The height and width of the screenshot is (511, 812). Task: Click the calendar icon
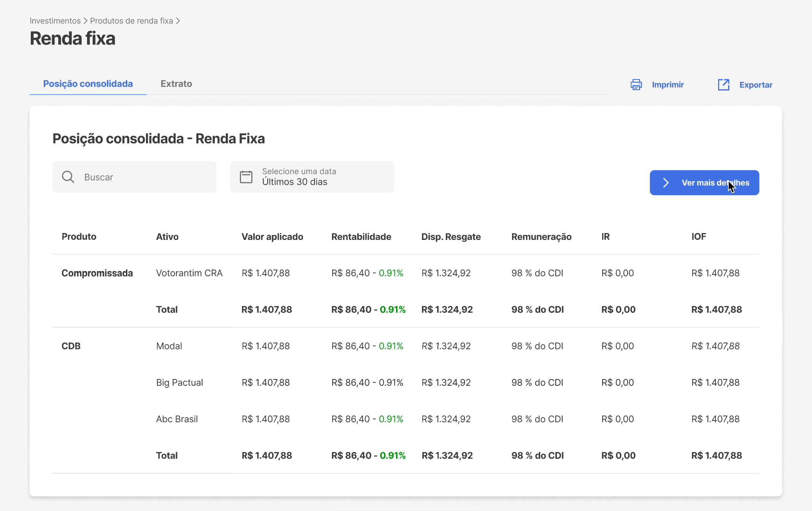(246, 177)
